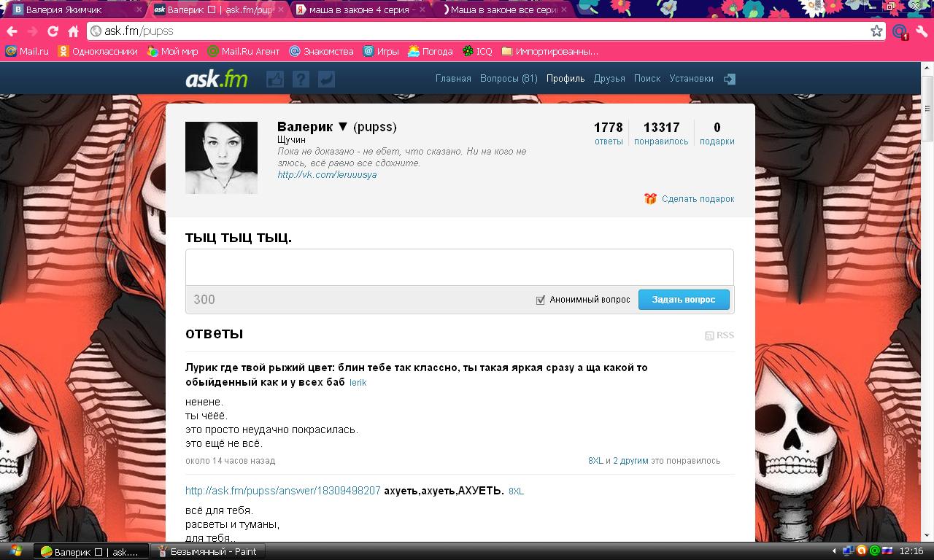This screenshot has width=934, height=560.
Task: Open 8XL link in likes line
Action: click(595, 461)
